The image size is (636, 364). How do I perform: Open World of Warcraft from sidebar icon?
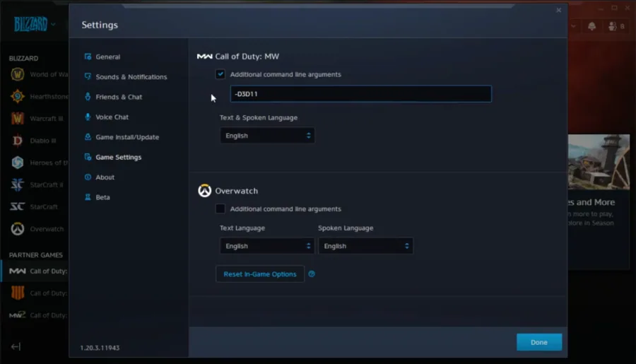(18, 74)
